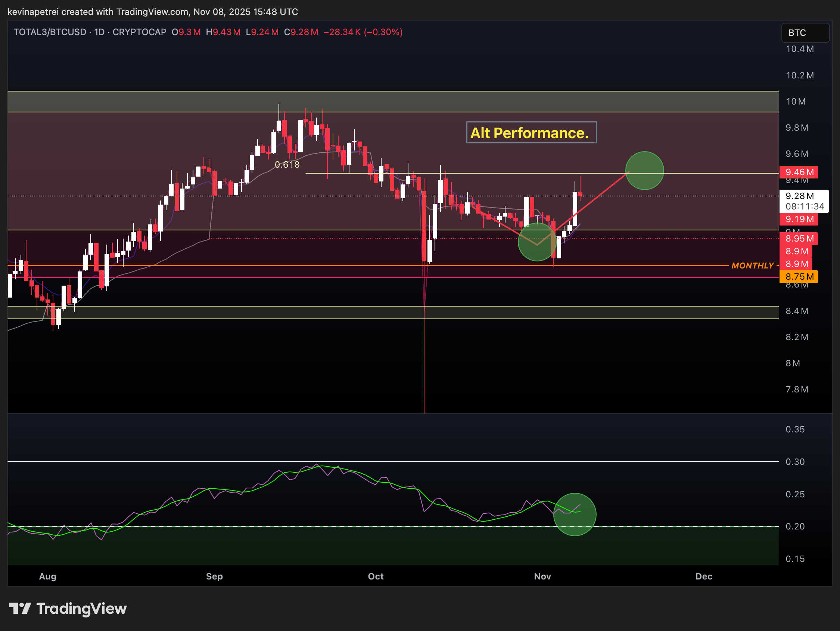840x631 pixels.
Task: Click the green circle at the 9.46 M target
Action: [644, 171]
